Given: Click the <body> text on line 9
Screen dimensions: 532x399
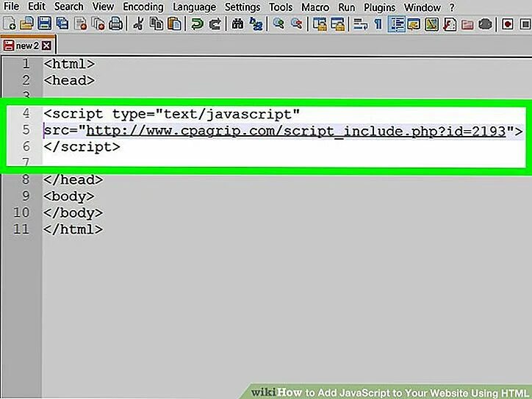Looking at the screenshot, I should pyautogui.click(x=69, y=196).
